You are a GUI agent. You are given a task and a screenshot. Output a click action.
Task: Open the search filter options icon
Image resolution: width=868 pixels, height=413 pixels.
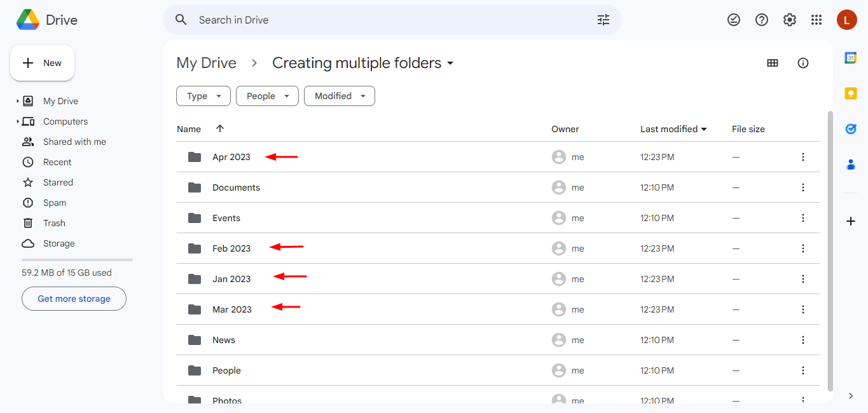click(603, 20)
